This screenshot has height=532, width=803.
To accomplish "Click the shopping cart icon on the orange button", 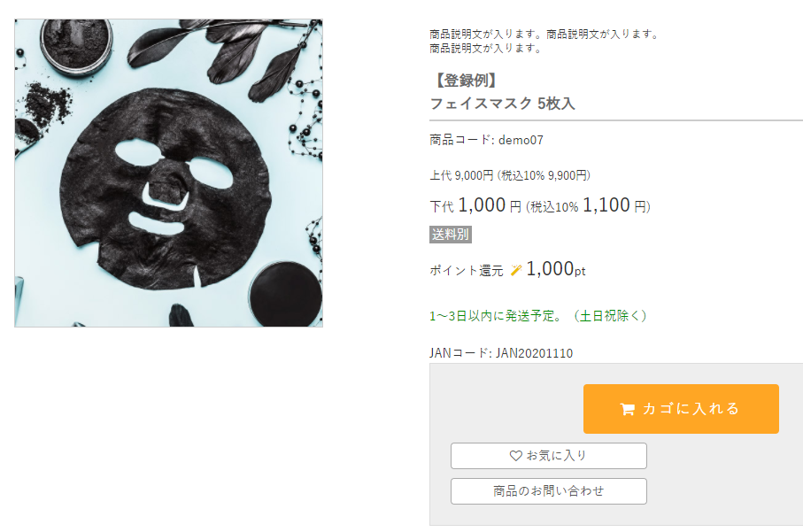I will tap(628, 409).
